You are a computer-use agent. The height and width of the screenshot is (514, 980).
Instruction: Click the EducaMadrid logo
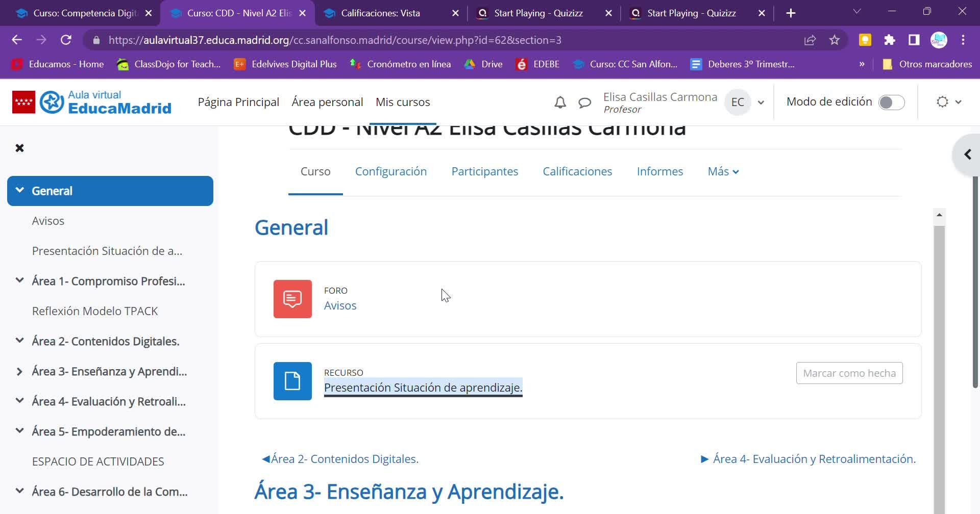coord(92,102)
